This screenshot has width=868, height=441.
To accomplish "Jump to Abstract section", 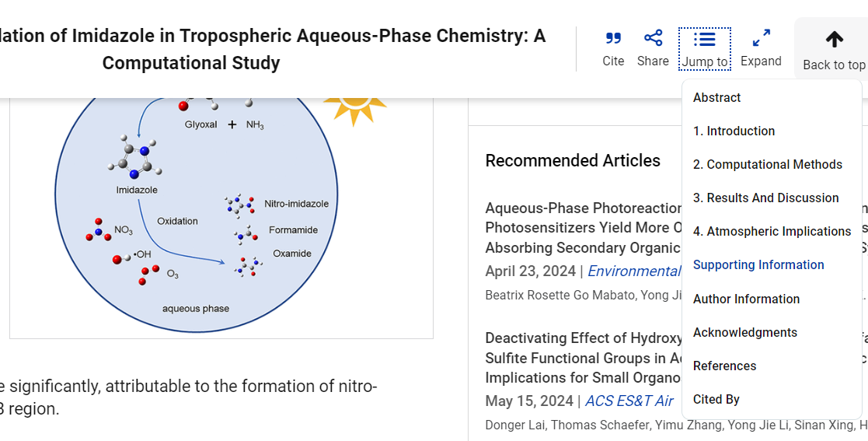I will (716, 97).
